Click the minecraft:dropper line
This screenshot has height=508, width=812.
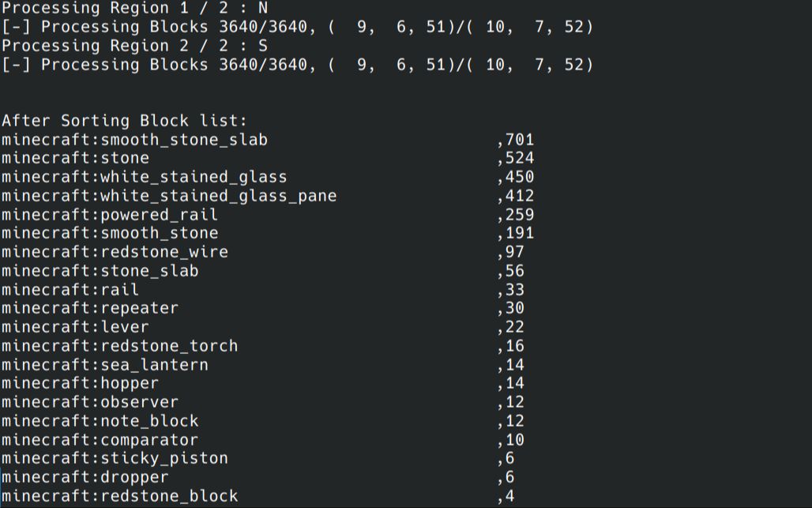click(85, 477)
